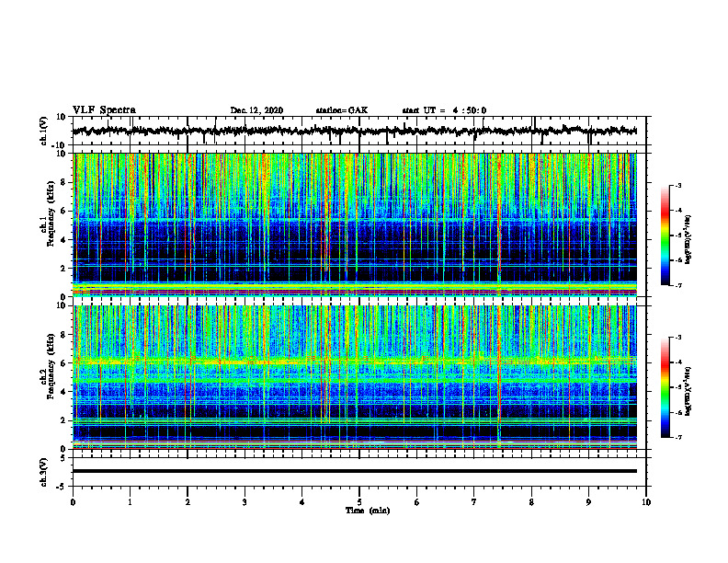Click the yellow 6 kHz band in ch.2 spectrogram
The image size is (728, 563).
coord(354,362)
